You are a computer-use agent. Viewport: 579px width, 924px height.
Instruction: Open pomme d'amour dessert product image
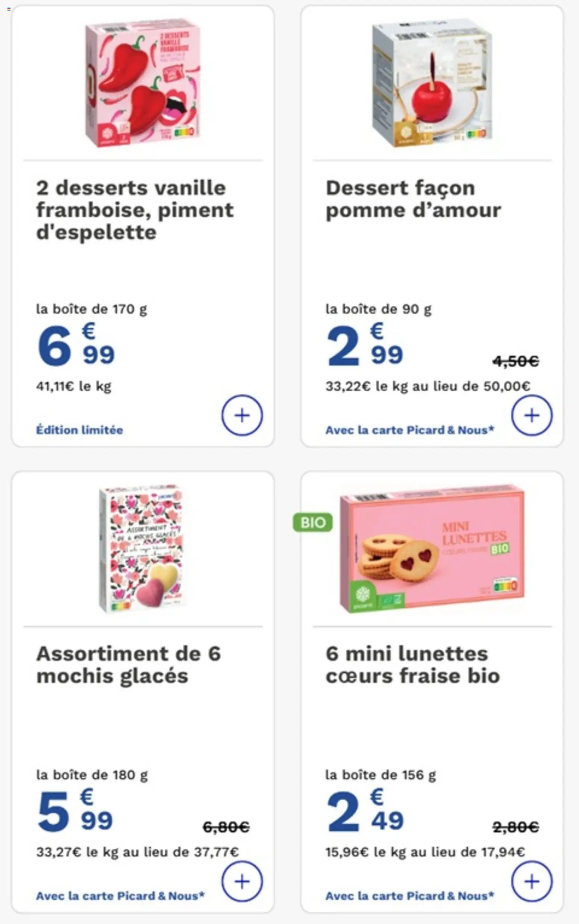[x=432, y=83]
